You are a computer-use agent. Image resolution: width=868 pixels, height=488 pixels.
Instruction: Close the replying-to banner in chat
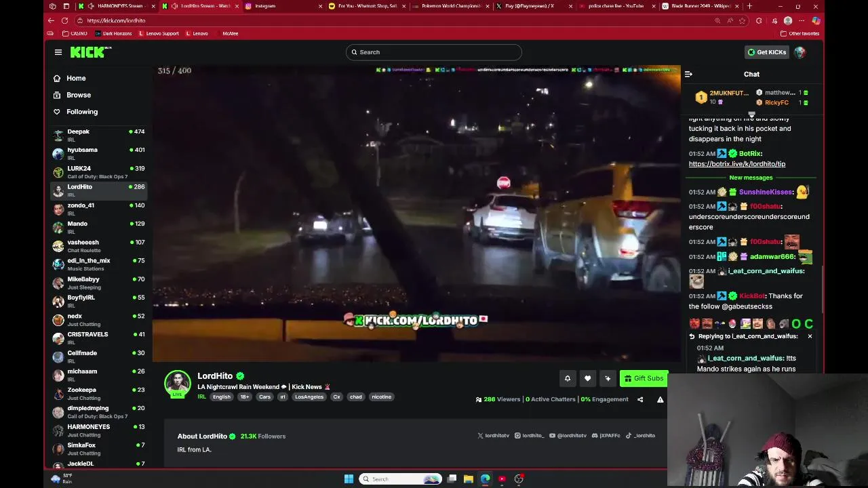(810, 336)
